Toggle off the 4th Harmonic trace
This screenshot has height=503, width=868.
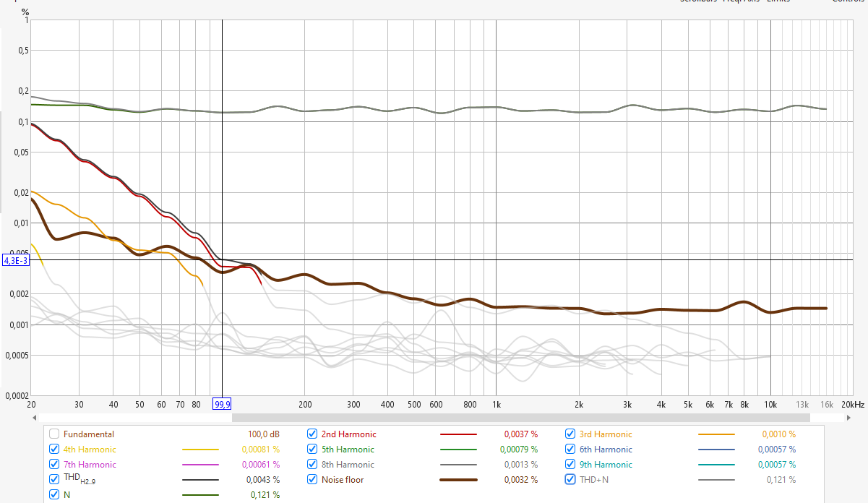coord(54,450)
